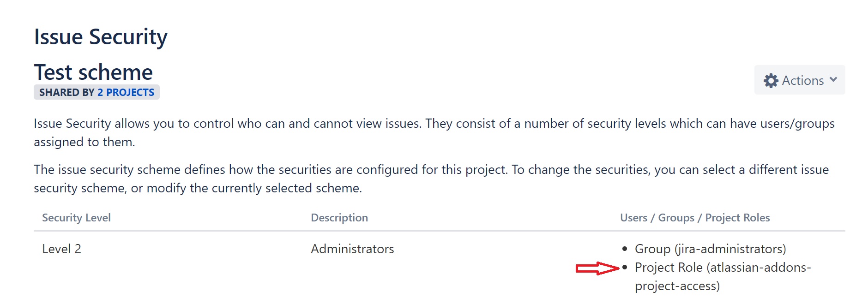
Task: Click the chevron arrow next to Actions label
Action: pyautogui.click(x=834, y=79)
